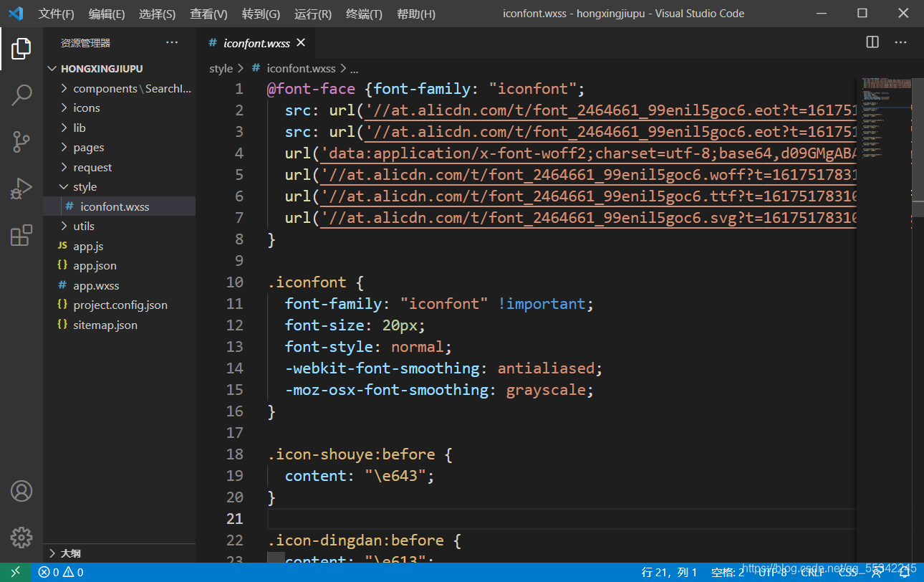Click the split editor icon

click(872, 42)
